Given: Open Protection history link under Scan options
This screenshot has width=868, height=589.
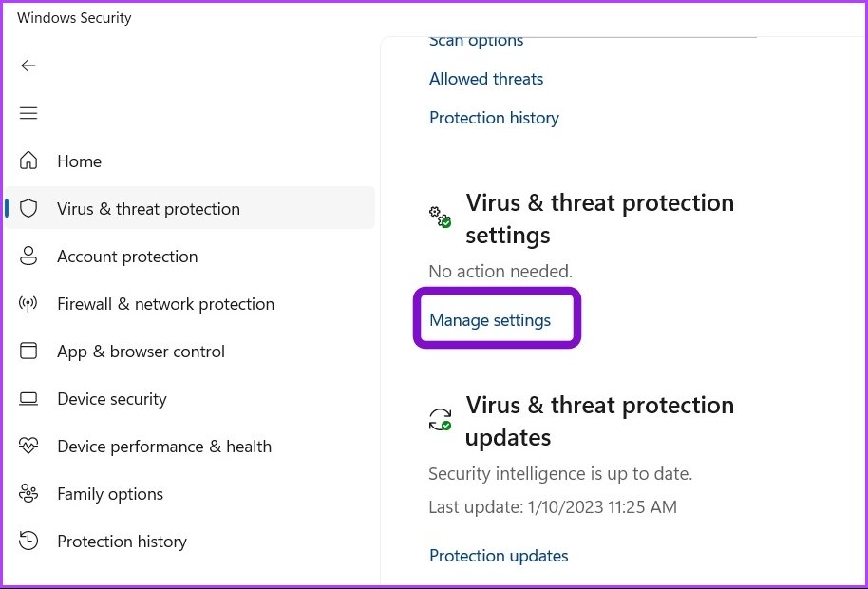Looking at the screenshot, I should tap(494, 118).
